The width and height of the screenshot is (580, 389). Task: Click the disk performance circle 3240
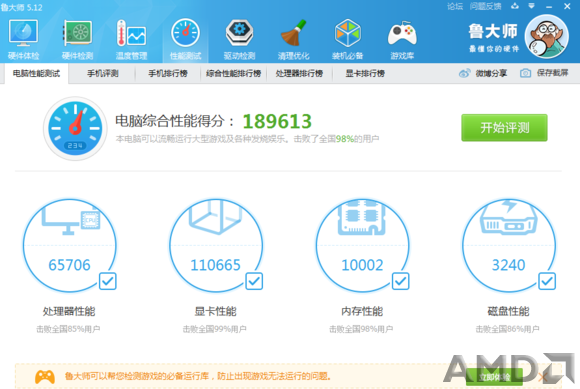click(x=509, y=246)
